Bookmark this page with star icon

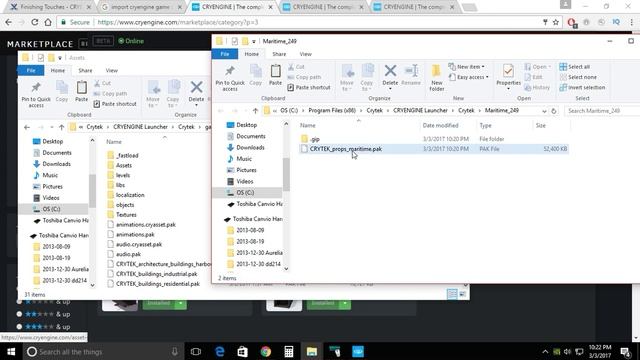[x=556, y=22]
